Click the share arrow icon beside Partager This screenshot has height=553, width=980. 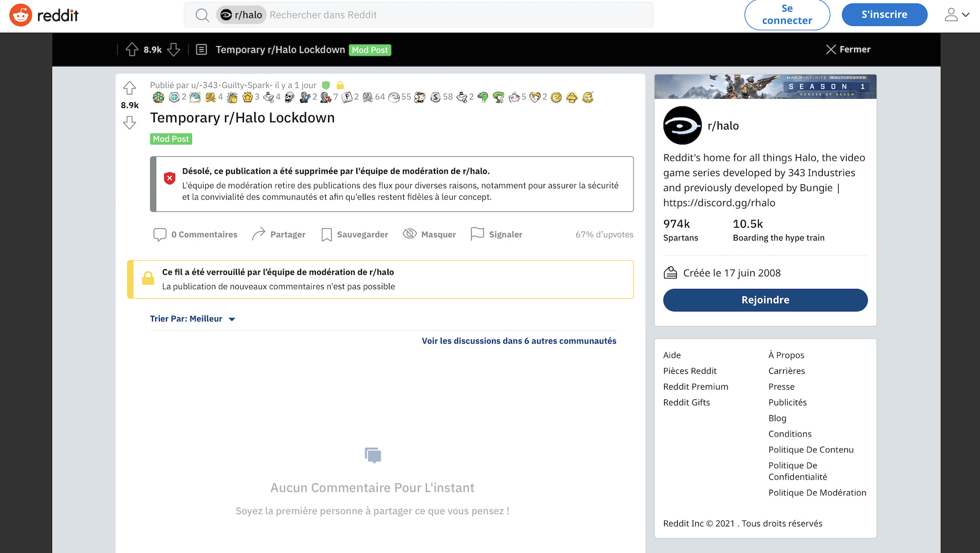pyautogui.click(x=259, y=234)
